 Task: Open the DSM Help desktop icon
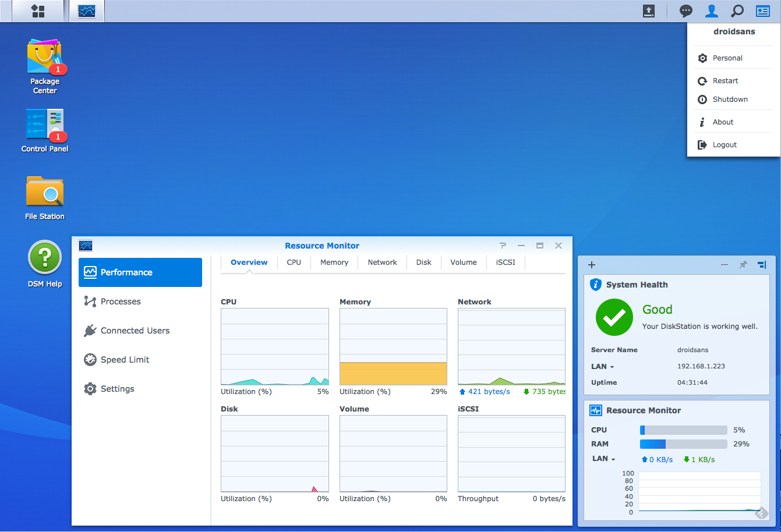pyautogui.click(x=45, y=264)
